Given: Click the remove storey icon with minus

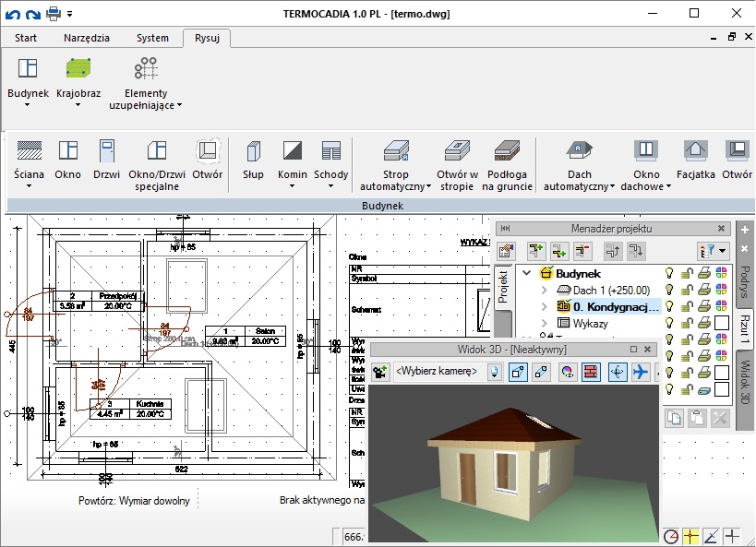Looking at the screenshot, I should coord(582,251).
